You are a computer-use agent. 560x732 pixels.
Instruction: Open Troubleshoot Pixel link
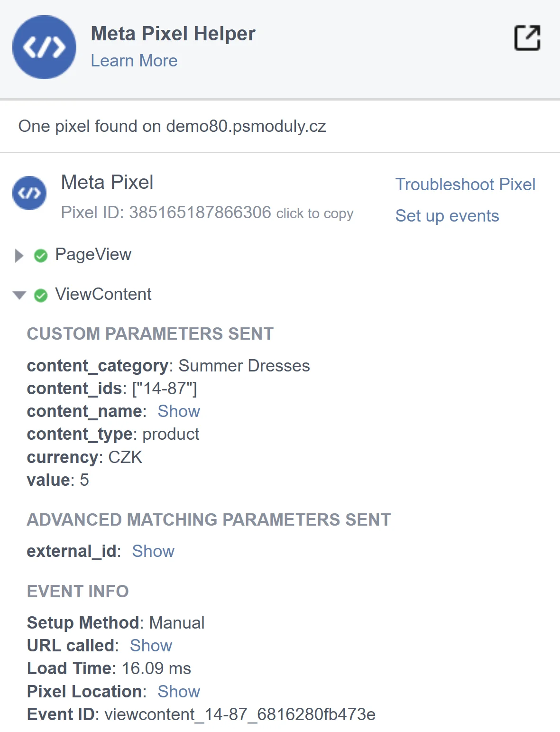(465, 185)
